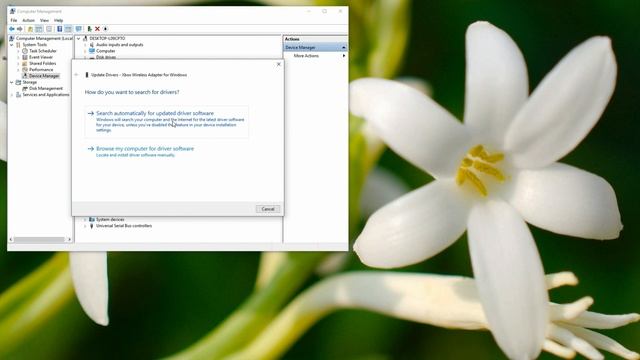The width and height of the screenshot is (640, 360).
Task: Expand Universal Serial Bus controllers category
Action: [85, 226]
